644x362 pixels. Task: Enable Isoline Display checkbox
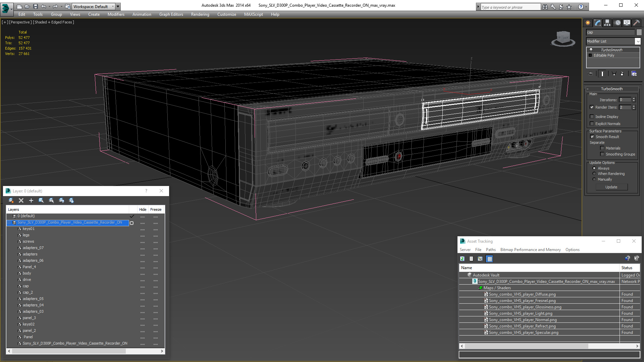(592, 117)
